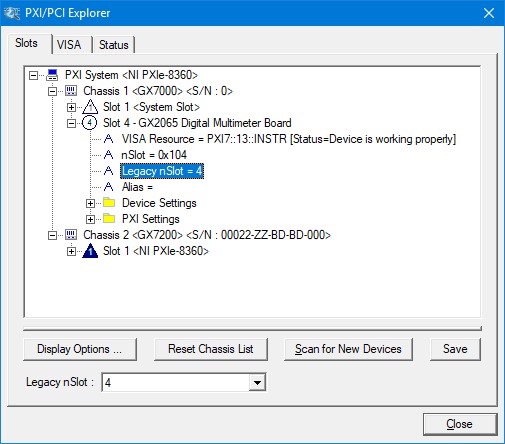
Task: Click the Slot 1 System Slot triangle icon
Action: click(90, 107)
